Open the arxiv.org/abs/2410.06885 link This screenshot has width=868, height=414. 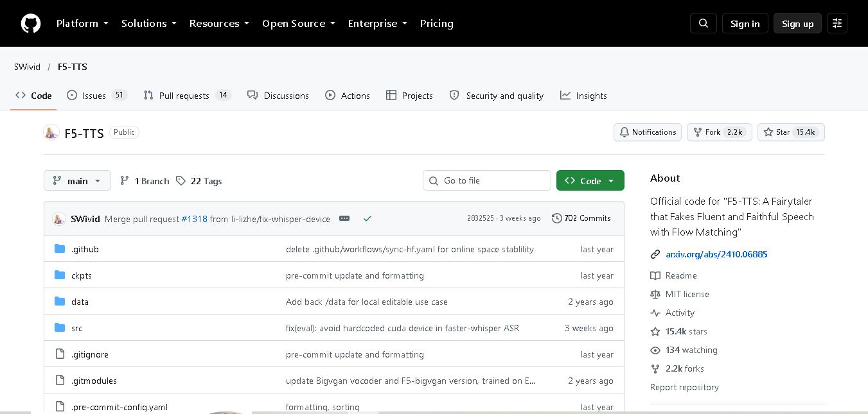(x=716, y=254)
